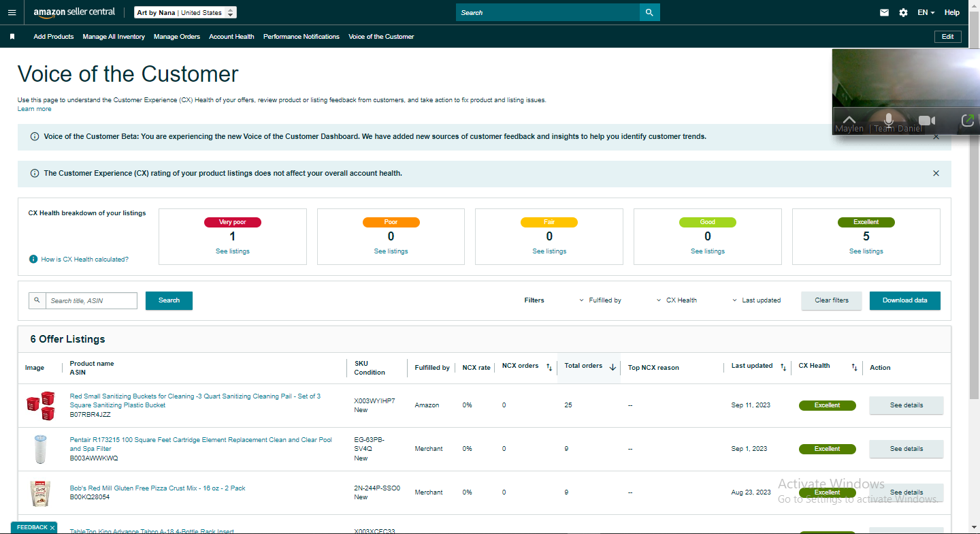Click SKU text X003WYIHP7

374,401
